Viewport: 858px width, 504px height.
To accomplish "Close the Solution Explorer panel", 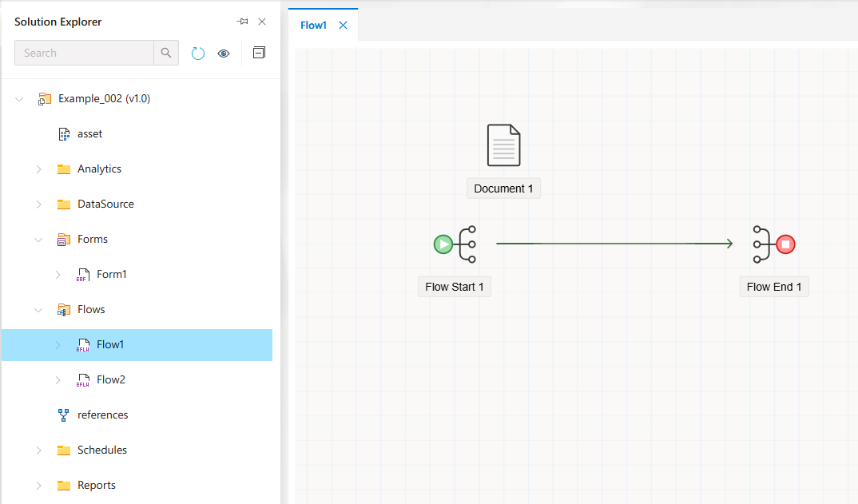I will 262,22.
